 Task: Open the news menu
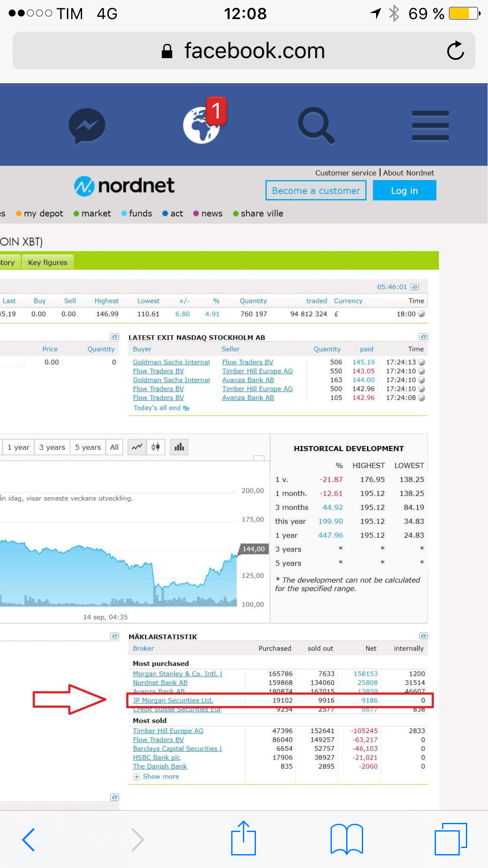tap(208, 213)
